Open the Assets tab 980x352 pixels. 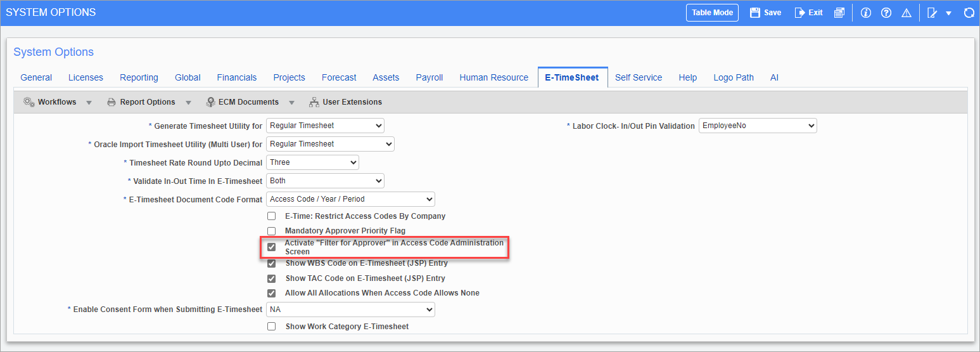(x=386, y=77)
